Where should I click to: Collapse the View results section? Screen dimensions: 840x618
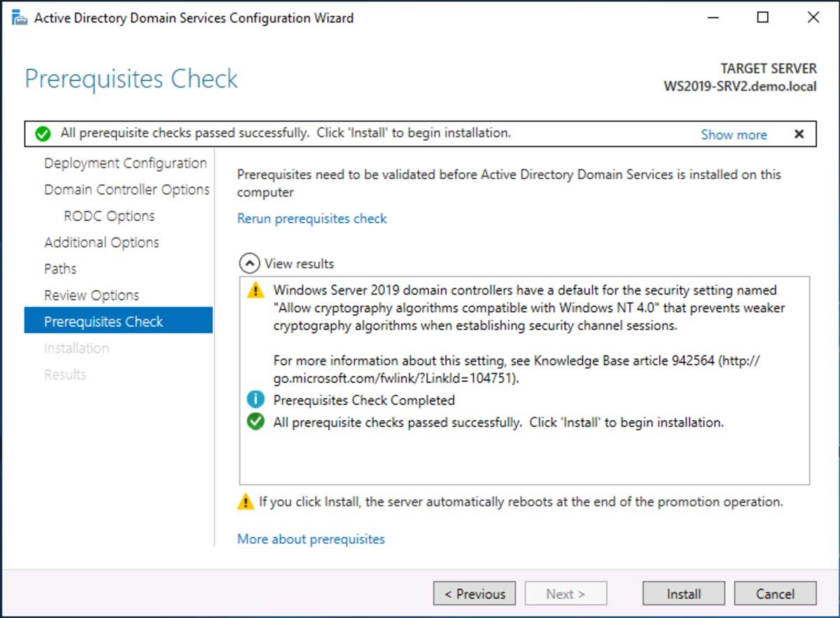[248, 264]
